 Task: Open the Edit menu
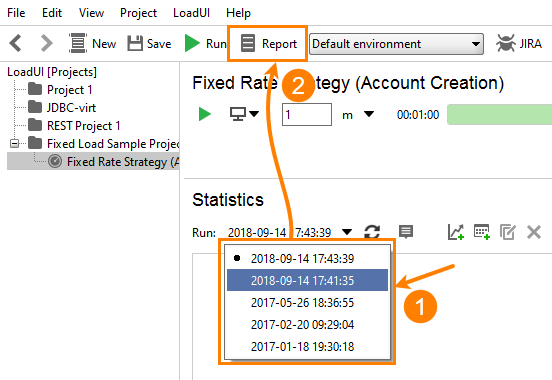tap(52, 13)
